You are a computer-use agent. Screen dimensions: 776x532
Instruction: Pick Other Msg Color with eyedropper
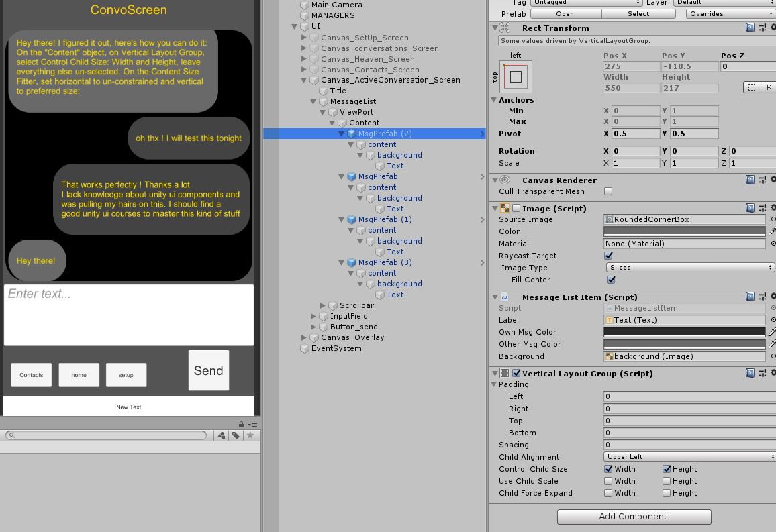tap(771, 344)
